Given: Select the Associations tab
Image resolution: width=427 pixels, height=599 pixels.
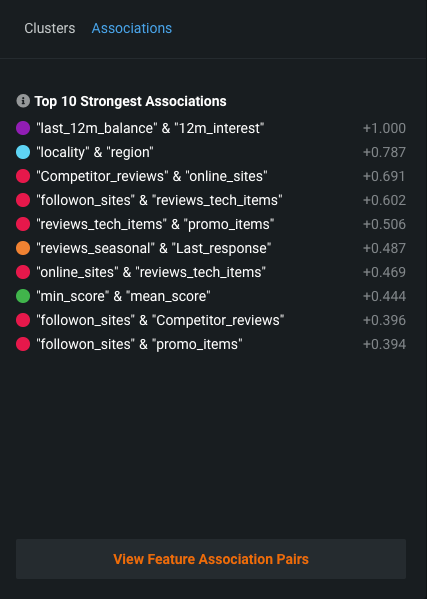Looking at the screenshot, I should 132,28.
